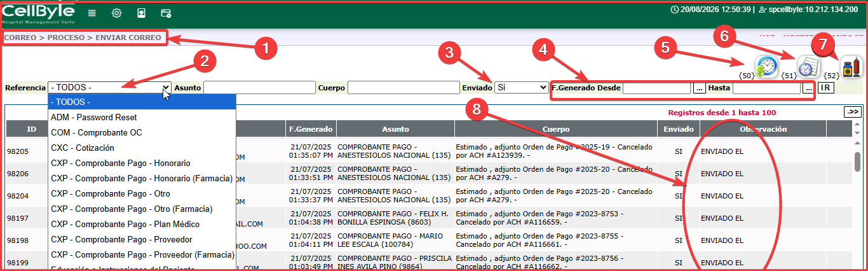Click the IR search button
868x271 pixels.
826,88
